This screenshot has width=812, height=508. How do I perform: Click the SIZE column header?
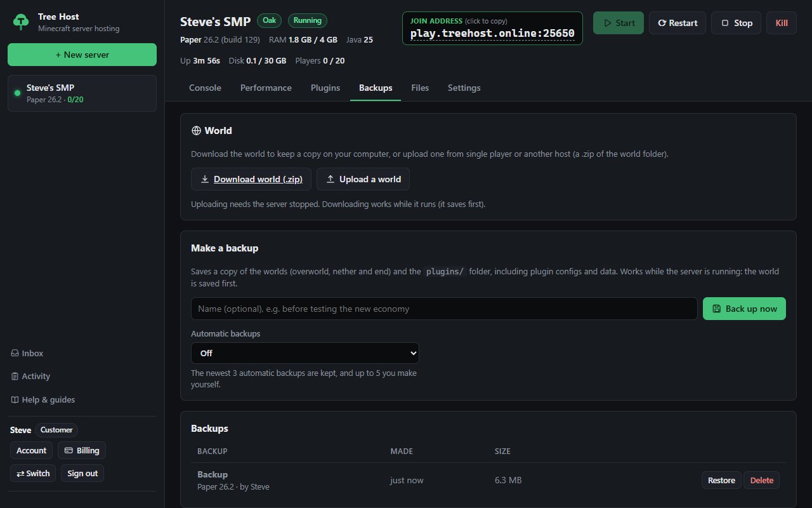(x=502, y=451)
